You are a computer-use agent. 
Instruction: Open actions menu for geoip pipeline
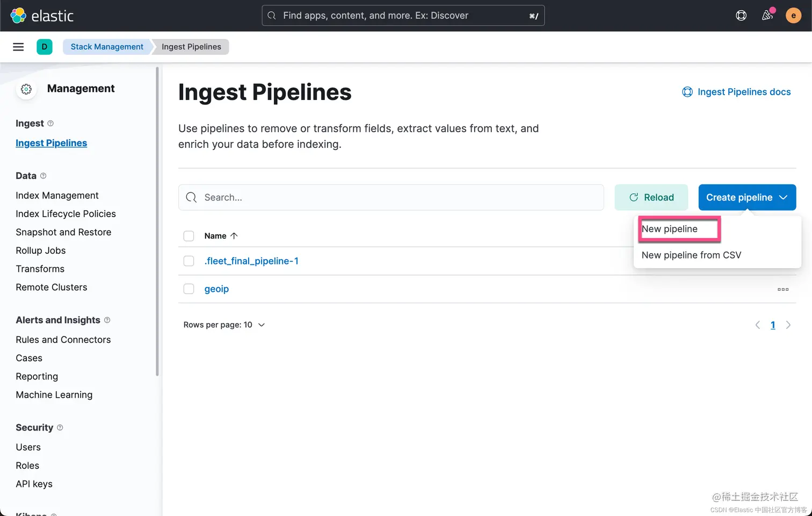pyautogui.click(x=783, y=289)
